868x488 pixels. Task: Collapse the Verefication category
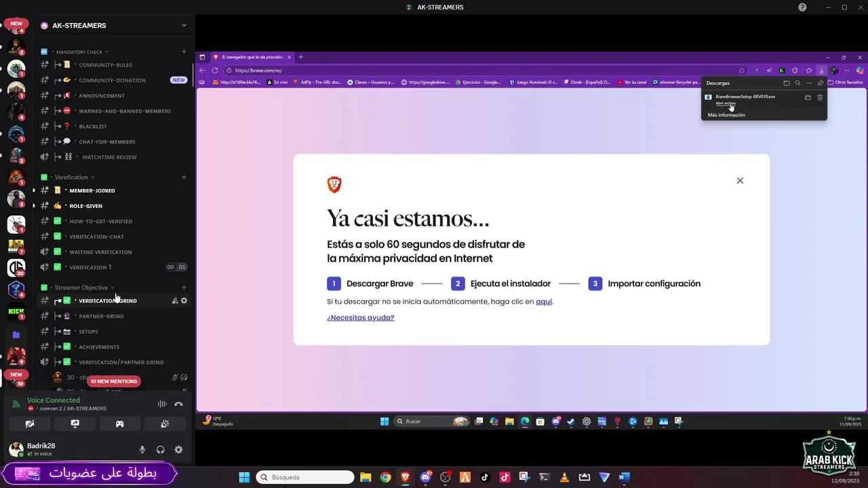click(75, 178)
